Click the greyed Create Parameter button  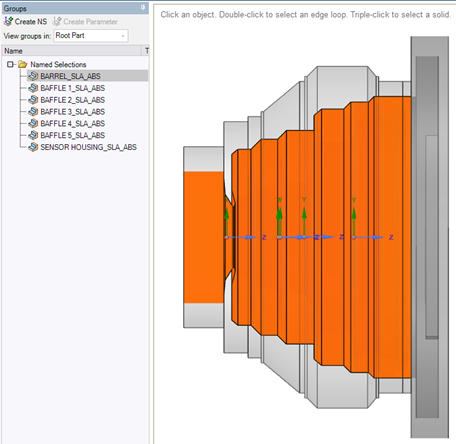[85, 22]
